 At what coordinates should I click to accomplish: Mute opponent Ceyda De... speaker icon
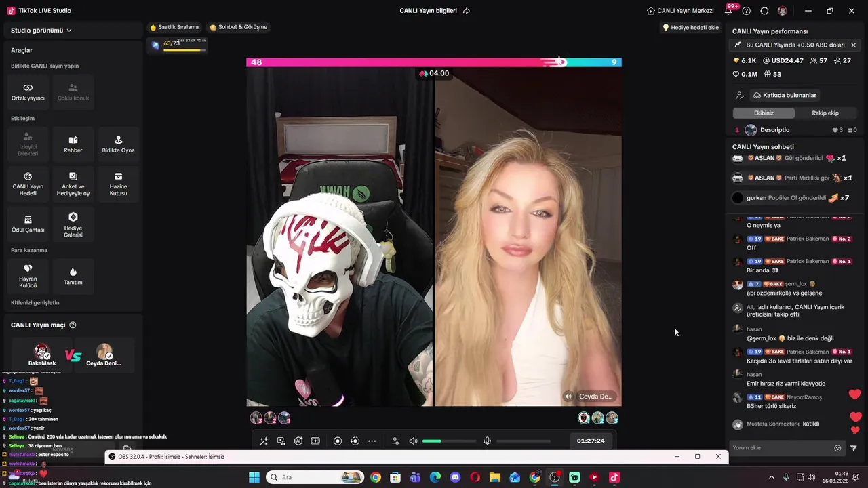(x=568, y=396)
